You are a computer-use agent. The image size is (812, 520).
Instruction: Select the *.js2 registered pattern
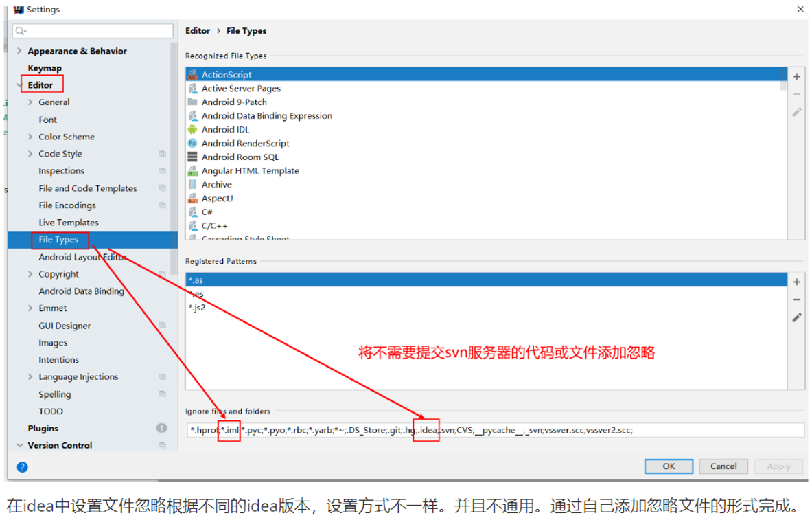[486, 308]
